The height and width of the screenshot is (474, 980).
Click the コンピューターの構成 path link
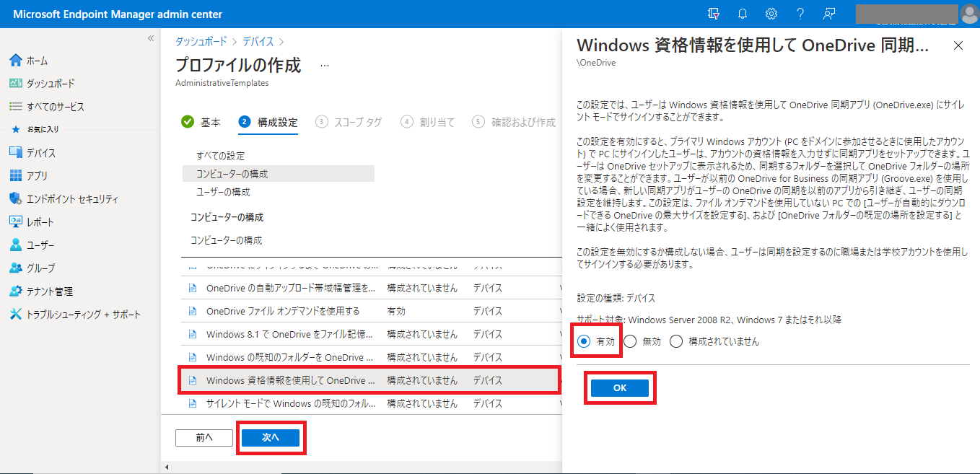[x=227, y=240]
